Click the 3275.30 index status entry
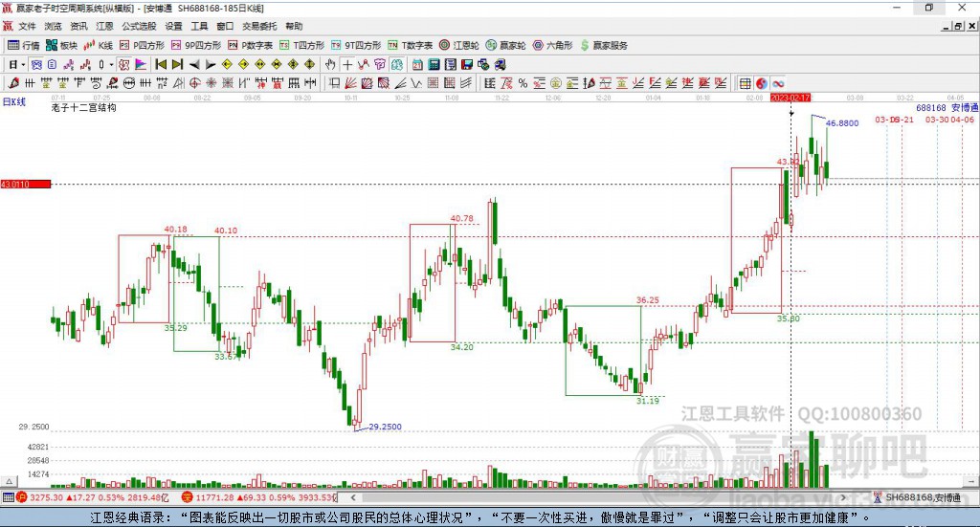Screen dimensions: 980x527 tap(95, 497)
